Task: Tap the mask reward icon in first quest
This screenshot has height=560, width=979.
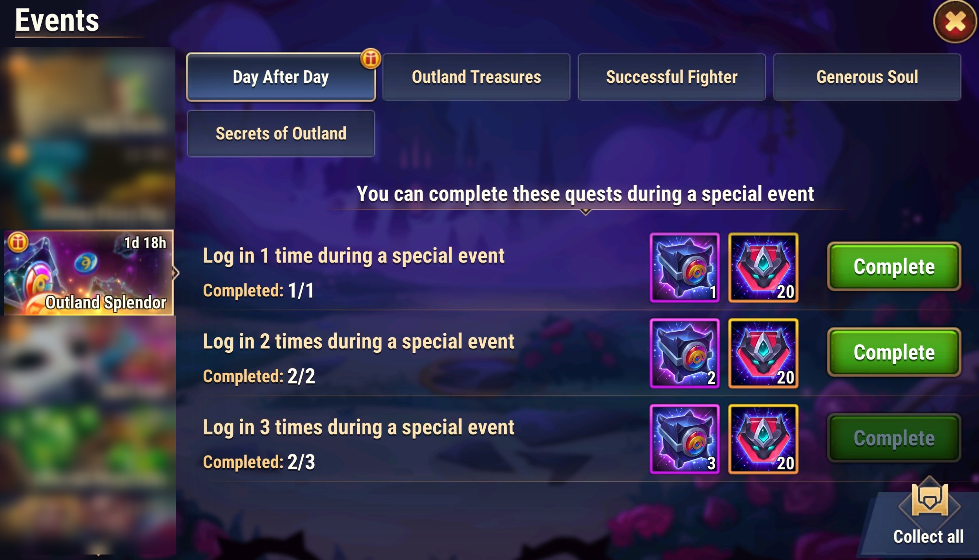Action: tap(763, 268)
